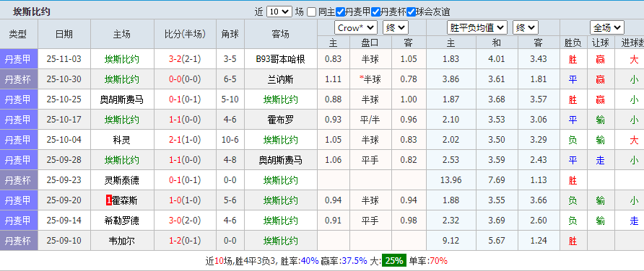
Task: Click the 平/半 handicap for 霍布罗 match
Action: (x=370, y=120)
